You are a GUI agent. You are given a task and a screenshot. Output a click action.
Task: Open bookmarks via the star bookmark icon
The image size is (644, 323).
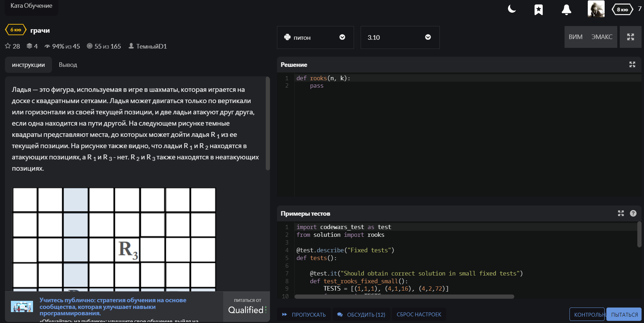tap(539, 9)
